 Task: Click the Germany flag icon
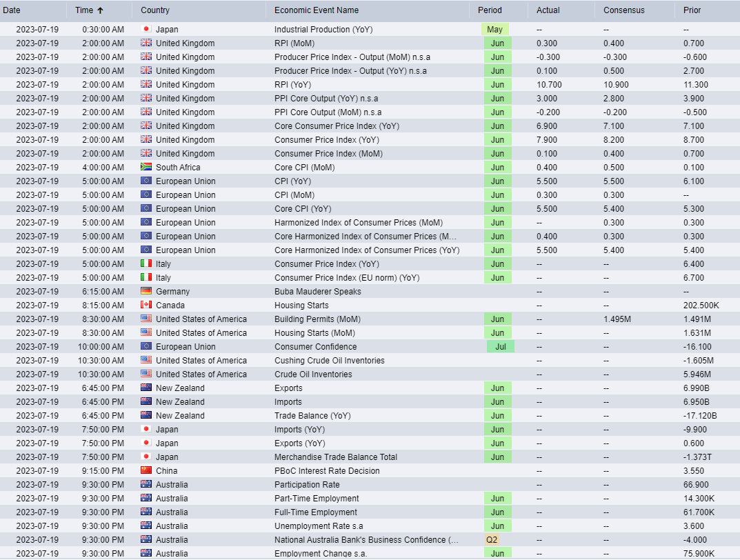click(146, 291)
